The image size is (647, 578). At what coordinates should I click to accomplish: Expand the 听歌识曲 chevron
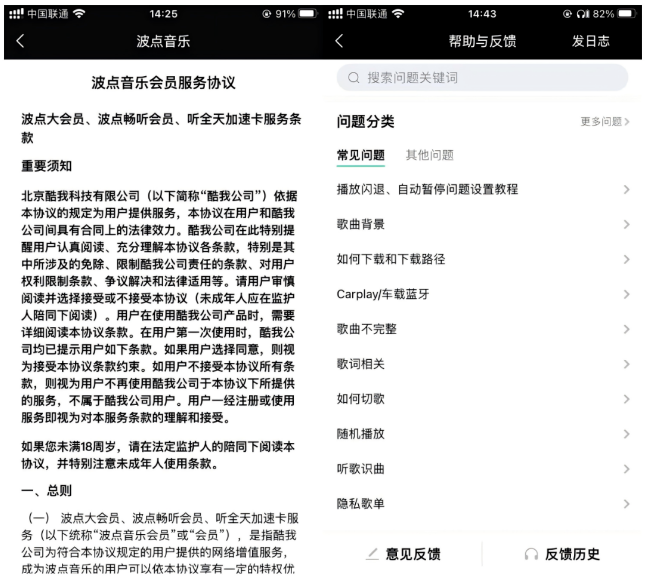click(626, 469)
